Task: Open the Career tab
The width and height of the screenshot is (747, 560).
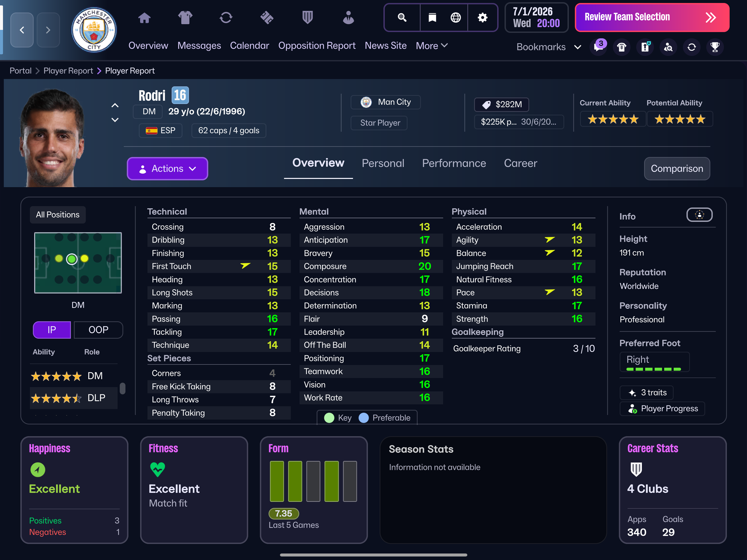Action: [x=520, y=164]
